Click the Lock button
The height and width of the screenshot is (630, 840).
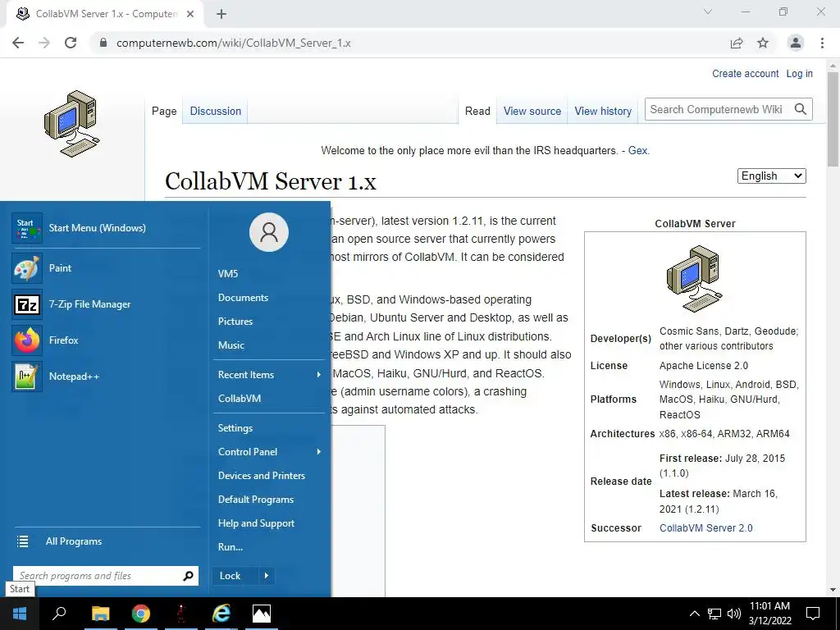pyautogui.click(x=235, y=576)
